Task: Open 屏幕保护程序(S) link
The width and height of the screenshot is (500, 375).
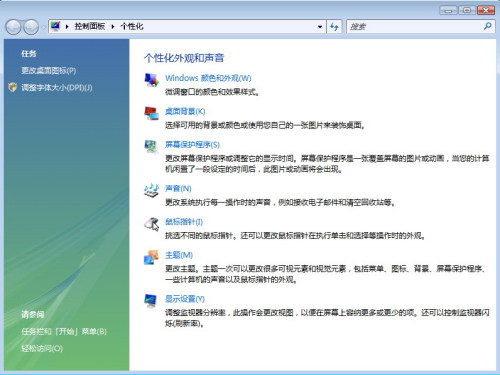Action: point(192,145)
